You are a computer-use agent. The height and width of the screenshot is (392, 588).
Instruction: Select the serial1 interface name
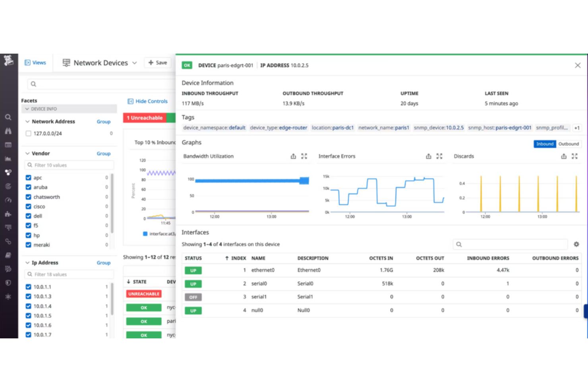[259, 297]
